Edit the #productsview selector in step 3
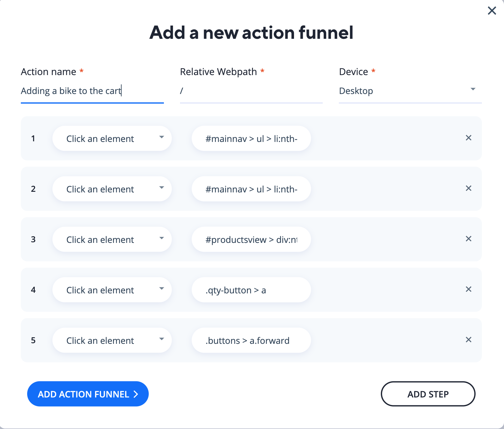 coord(251,239)
